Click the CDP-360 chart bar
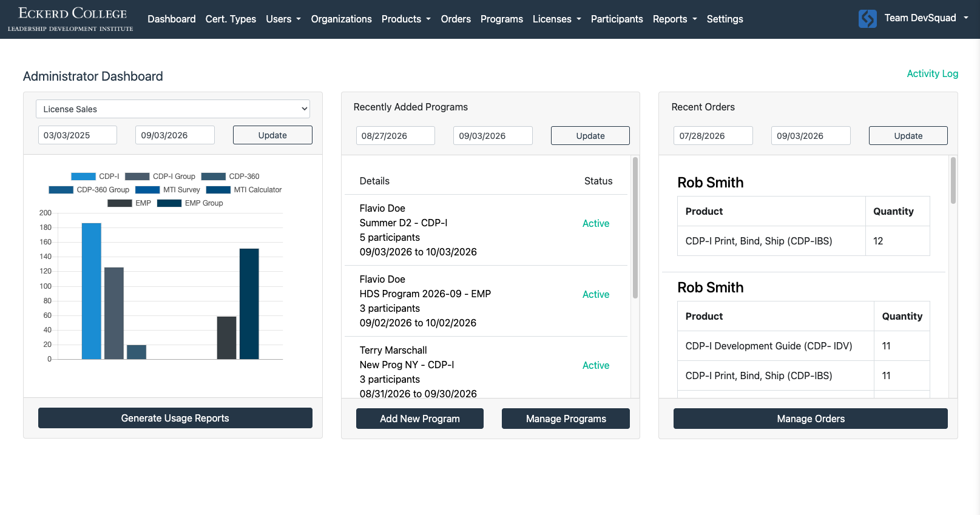The image size is (980, 515). coord(137,352)
